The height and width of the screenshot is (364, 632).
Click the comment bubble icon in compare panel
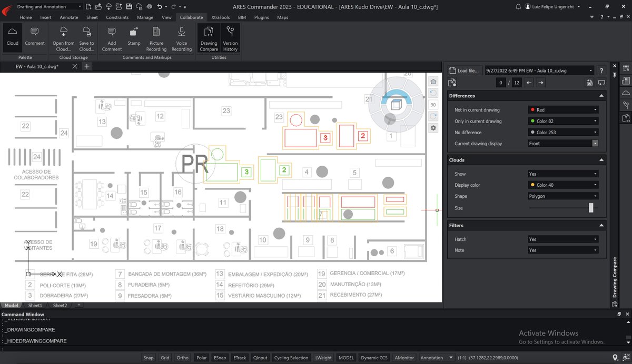coord(601,83)
